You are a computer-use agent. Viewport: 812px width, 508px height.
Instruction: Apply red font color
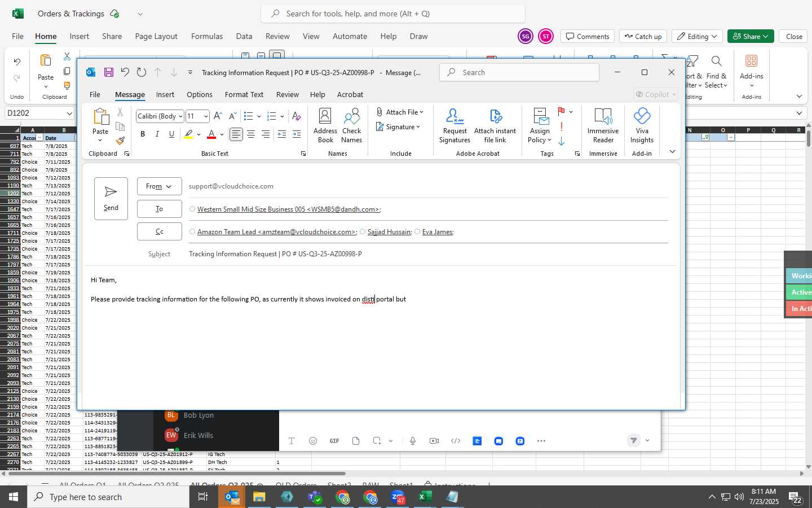coord(211,134)
